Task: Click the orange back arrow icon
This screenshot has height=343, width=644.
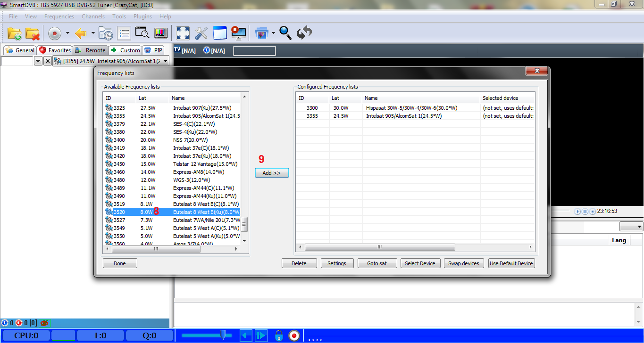Action: point(81,33)
